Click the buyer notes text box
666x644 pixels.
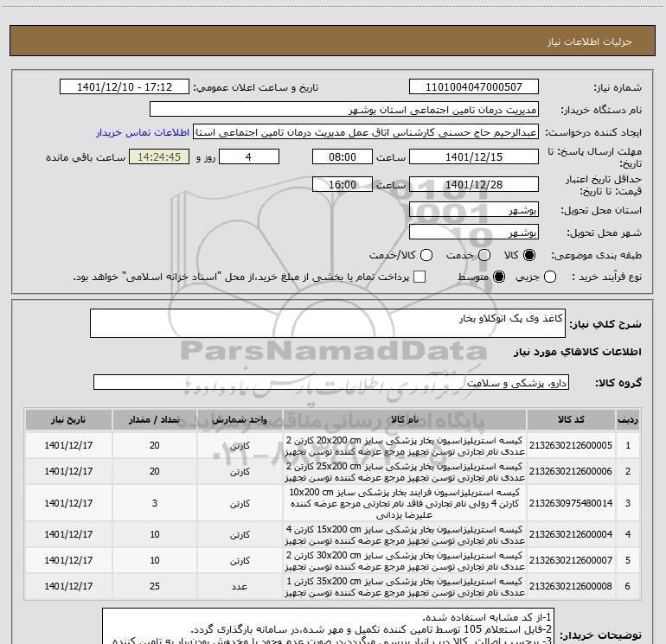[329, 626]
